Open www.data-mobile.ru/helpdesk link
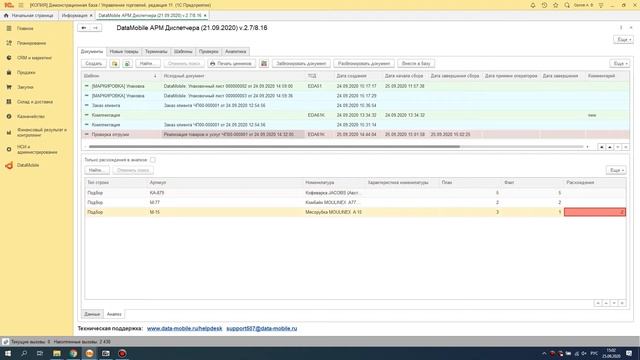The width and height of the screenshot is (640, 360). (x=184, y=329)
